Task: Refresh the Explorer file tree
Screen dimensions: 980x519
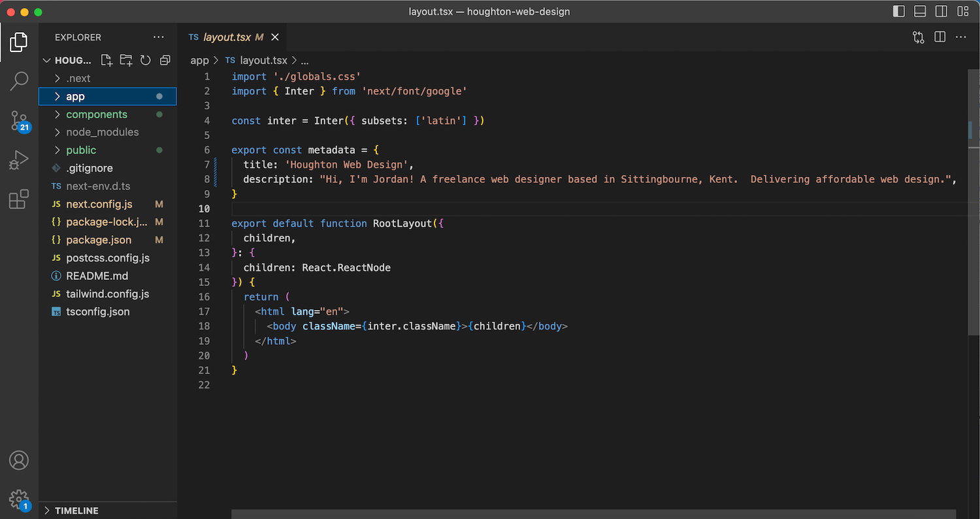Action: (x=146, y=60)
